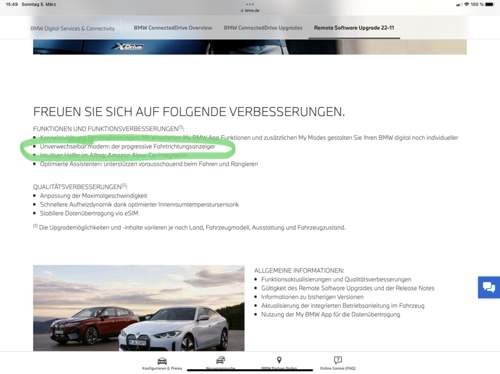This screenshot has height=374, width=500.
Task: Open BMW Digital Services & Connectivity tab
Action: 73,28
